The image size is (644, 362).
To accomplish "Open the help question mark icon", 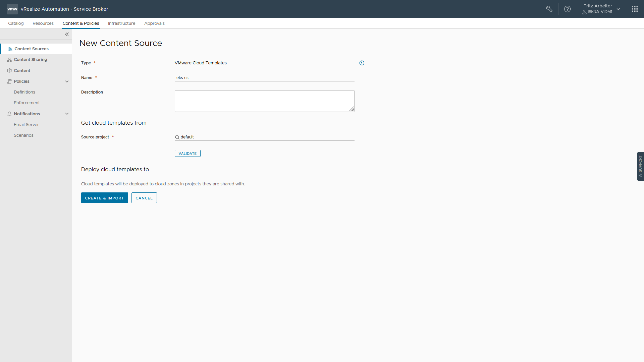I will (x=567, y=9).
